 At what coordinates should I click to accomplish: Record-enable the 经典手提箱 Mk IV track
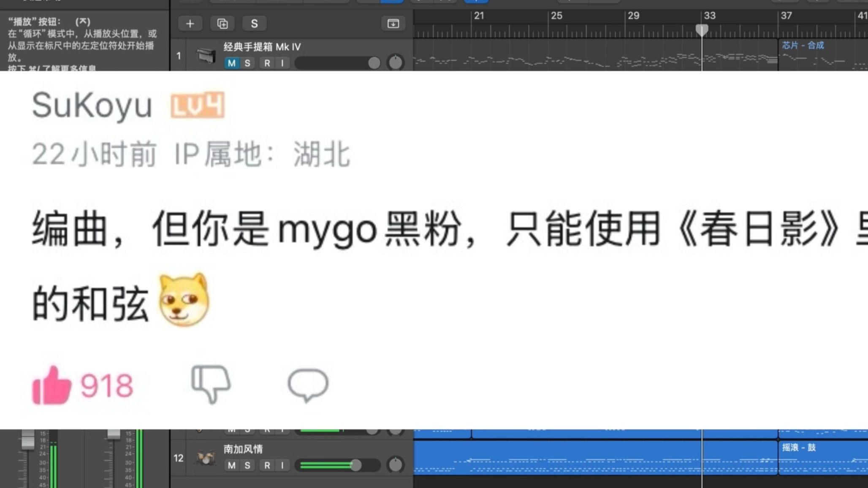pyautogui.click(x=267, y=63)
